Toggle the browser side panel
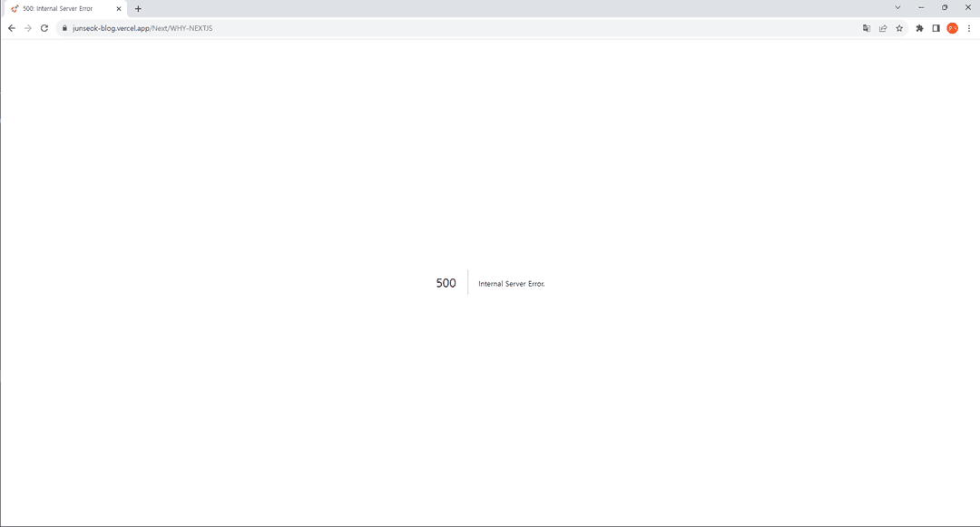 coord(936,28)
